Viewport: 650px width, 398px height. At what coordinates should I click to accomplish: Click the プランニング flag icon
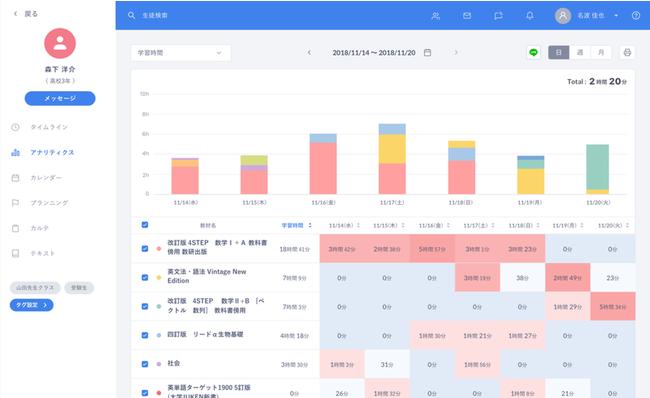click(15, 203)
